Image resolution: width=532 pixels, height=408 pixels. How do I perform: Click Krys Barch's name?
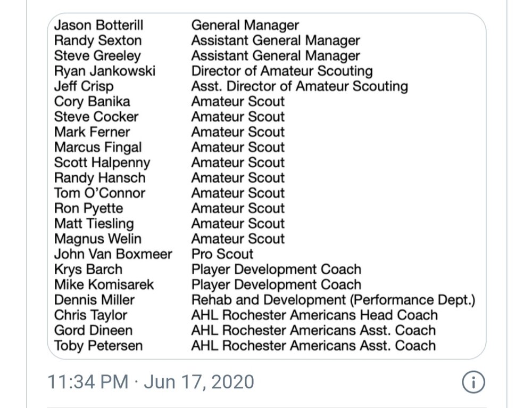coord(88,270)
